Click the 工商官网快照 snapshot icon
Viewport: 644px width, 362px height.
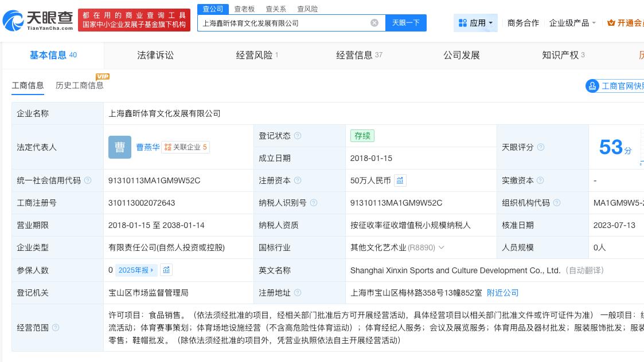592,85
